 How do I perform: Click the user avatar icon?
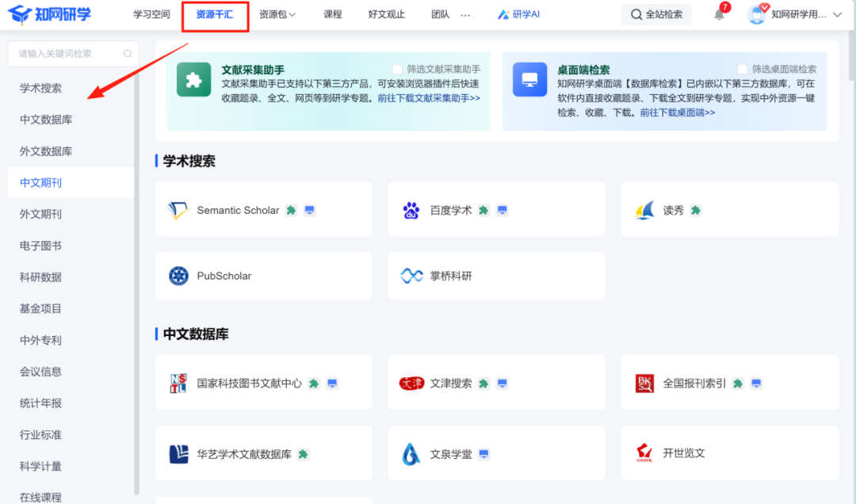757,14
